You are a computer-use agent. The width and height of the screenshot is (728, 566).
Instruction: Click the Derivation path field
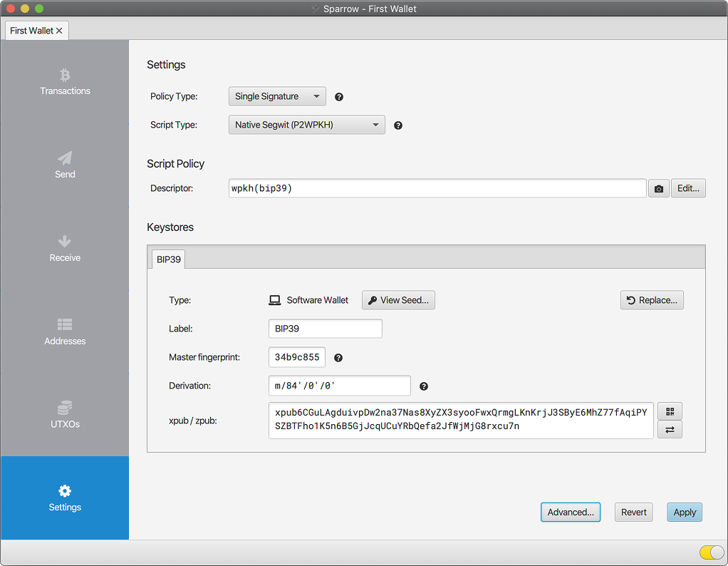pyautogui.click(x=340, y=386)
